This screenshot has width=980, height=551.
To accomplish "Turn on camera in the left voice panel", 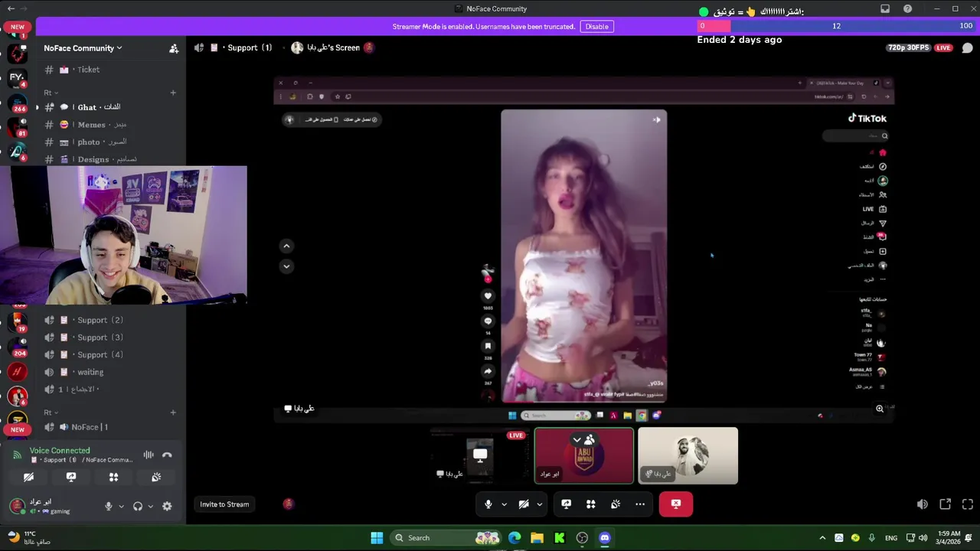I will click(28, 477).
